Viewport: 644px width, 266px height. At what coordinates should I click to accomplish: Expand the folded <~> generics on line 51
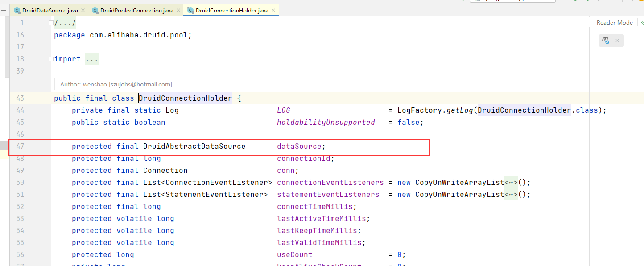(511, 195)
